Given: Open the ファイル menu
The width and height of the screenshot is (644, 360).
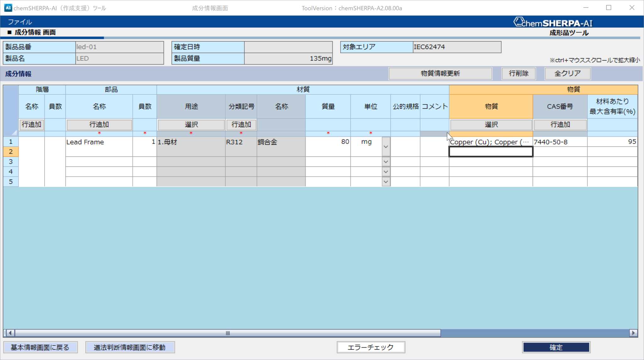Looking at the screenshot, I should [19, 22].
